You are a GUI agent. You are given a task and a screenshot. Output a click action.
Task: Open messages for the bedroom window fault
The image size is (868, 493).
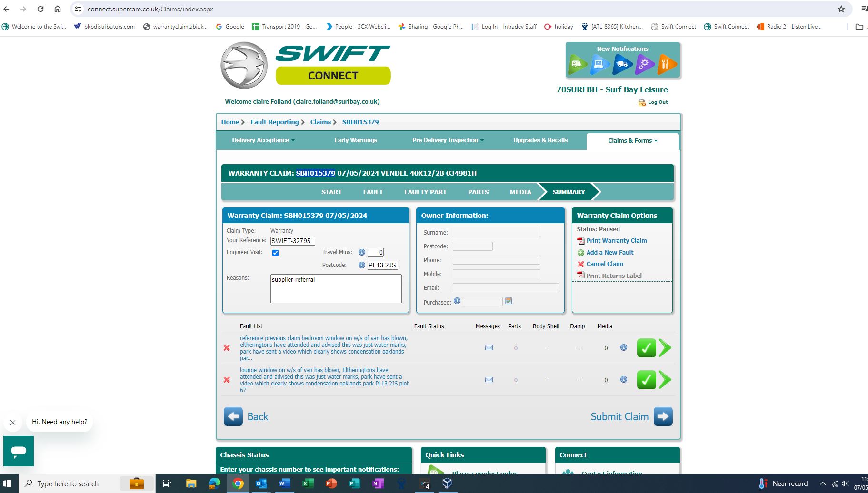(x=489, y=348)
